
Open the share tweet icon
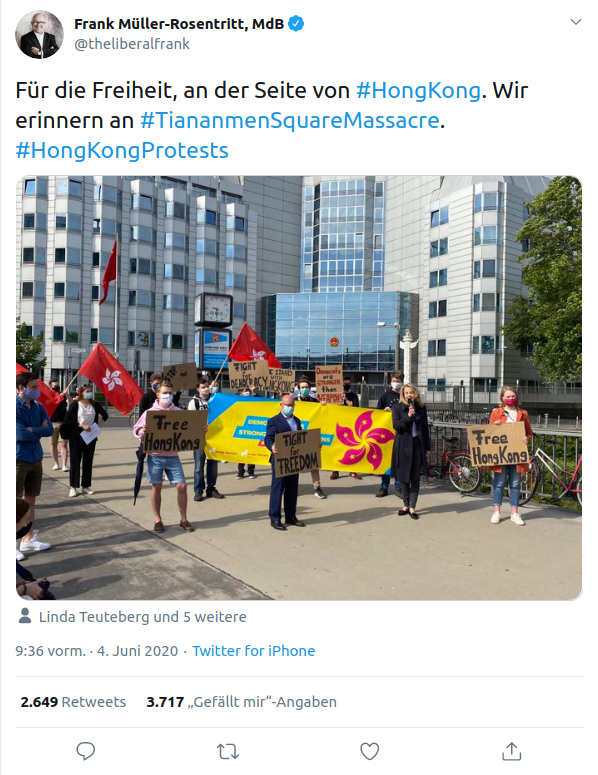[x=512, y=751]
